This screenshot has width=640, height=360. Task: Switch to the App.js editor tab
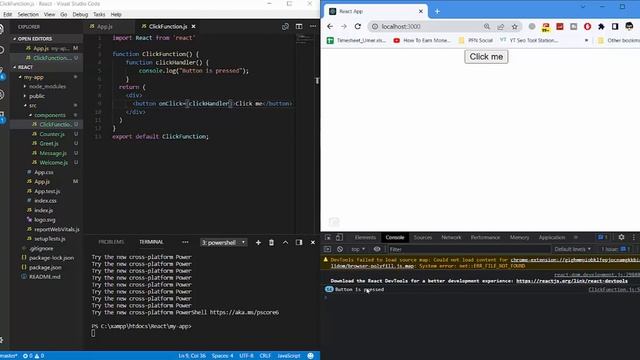tap(104, 27)
